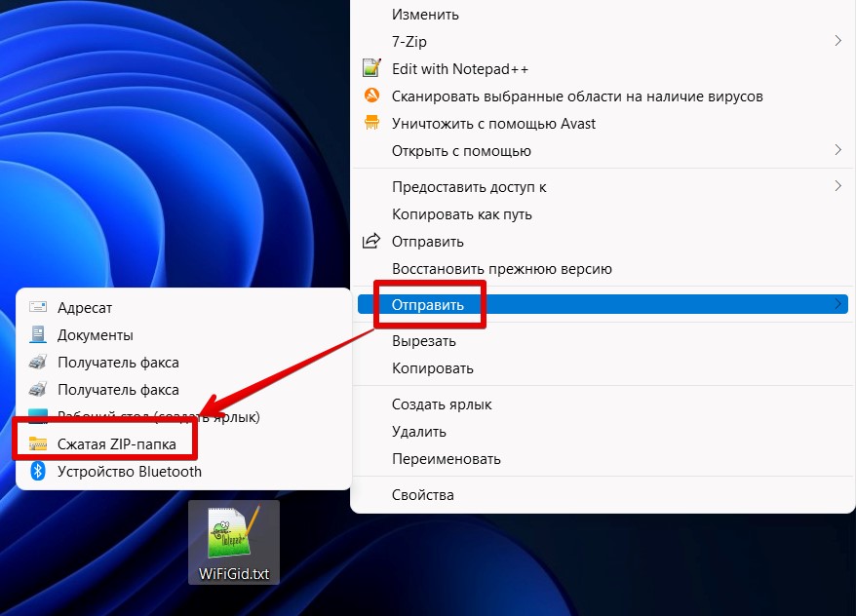The image size is (856, 616).
Task: Expand the 7-Zip submenu arrow
Action: (x=838, y=41)
